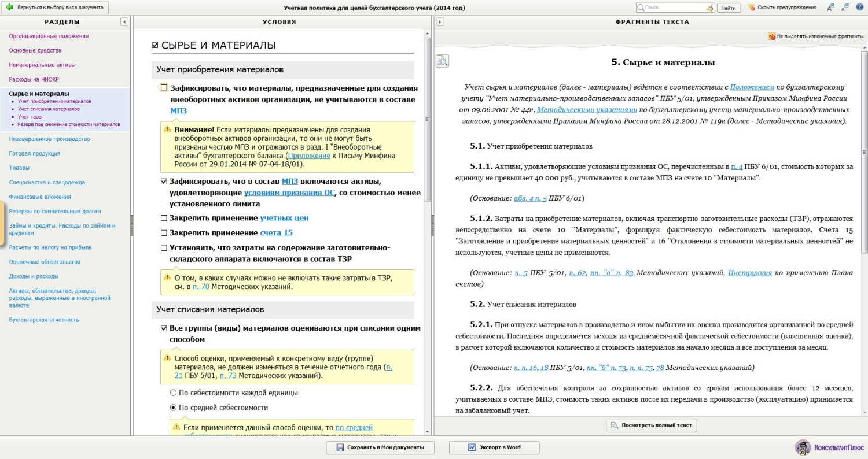The image size is (868, 459).
Task: Click the Скрыть предупреждения icon
Action: (x=751, y=8)
